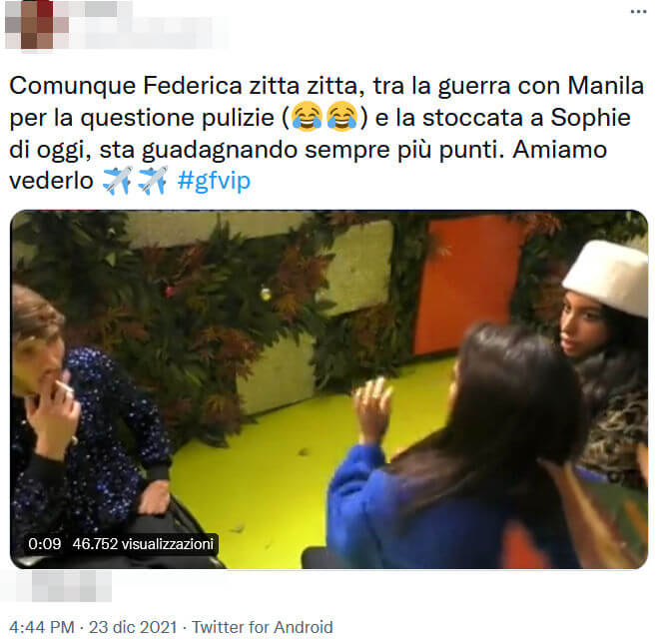Screen dimensions: 661x644
Task: Open the three-dot more options menu
Action: pyautogui.click(x=638, y=12)
